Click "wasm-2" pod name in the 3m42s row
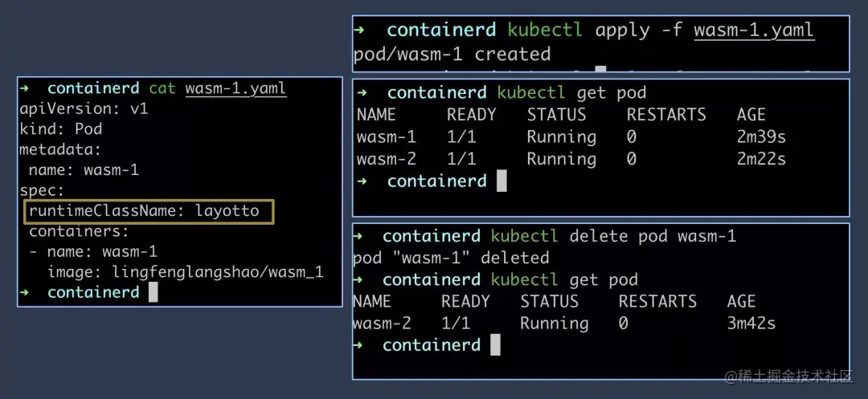This screenshot has height=399, width=868. pyautogui.click(x=382, y=324)
